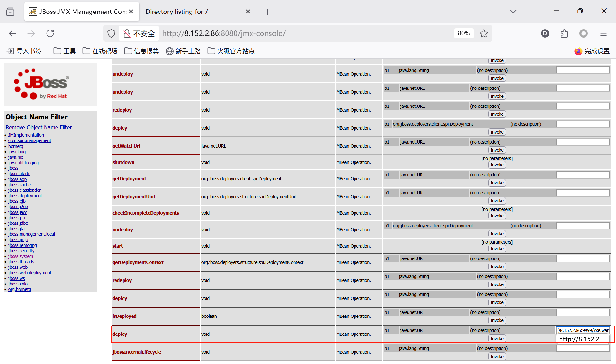Click the JBoss by Red Hat logo

41,84
